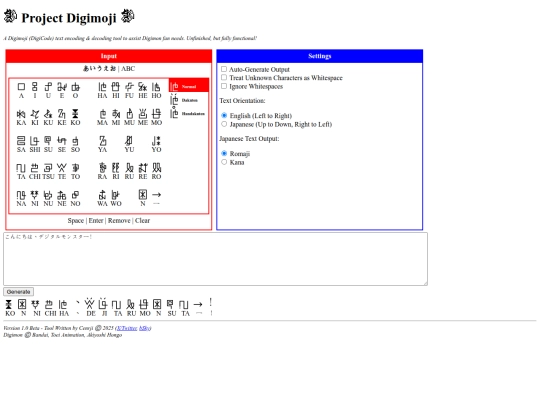Click the Enter link below keyboard

96,220
